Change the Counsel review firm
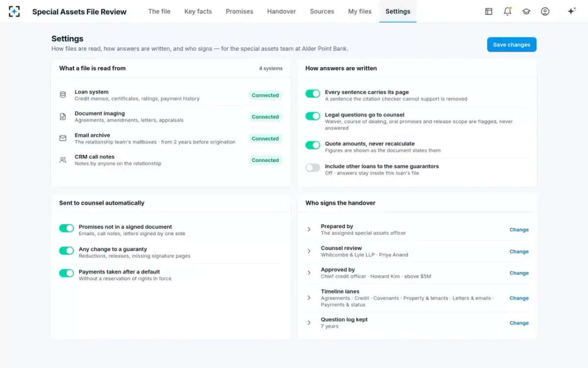588x368 pixels. coord(519,251)
